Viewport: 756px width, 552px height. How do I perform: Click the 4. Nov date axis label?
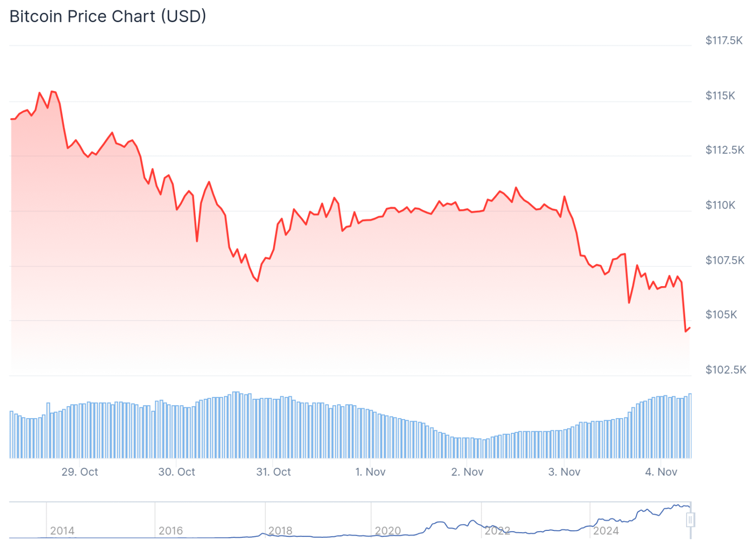tap(661, 472)
